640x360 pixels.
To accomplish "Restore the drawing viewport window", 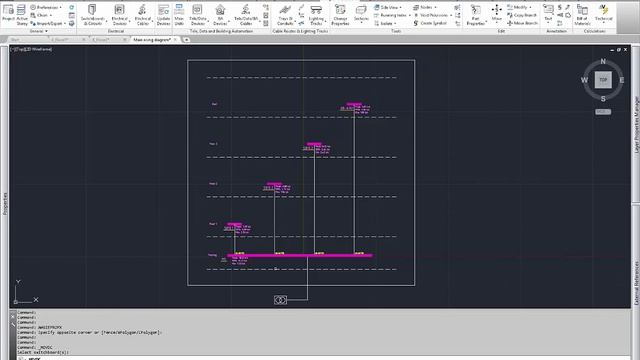I will 618,50.
